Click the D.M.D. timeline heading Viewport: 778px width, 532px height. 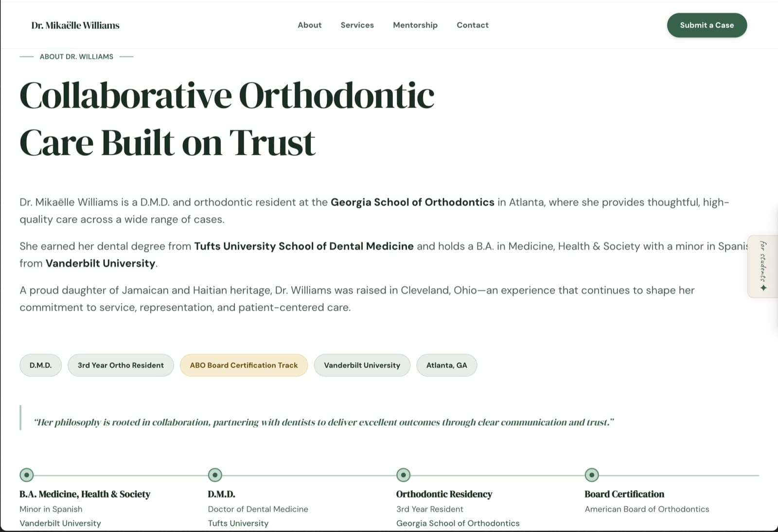221,494
